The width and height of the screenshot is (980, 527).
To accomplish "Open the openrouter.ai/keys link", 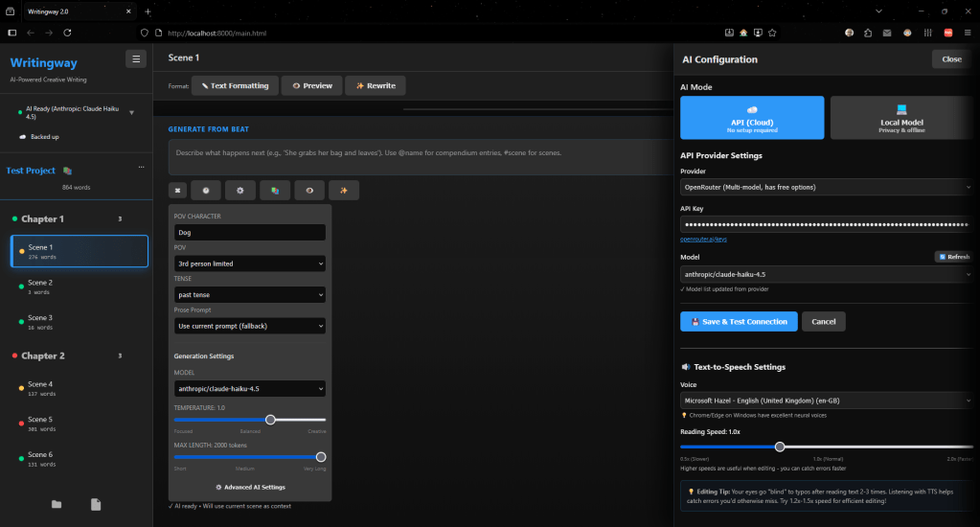I will click(703, 240).
